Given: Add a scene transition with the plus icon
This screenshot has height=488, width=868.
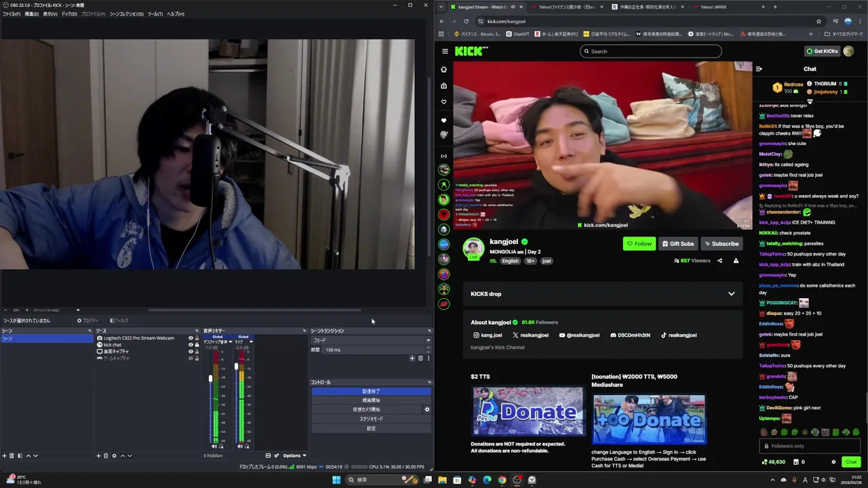Looking at the screenshot, I should pos(412,358).
